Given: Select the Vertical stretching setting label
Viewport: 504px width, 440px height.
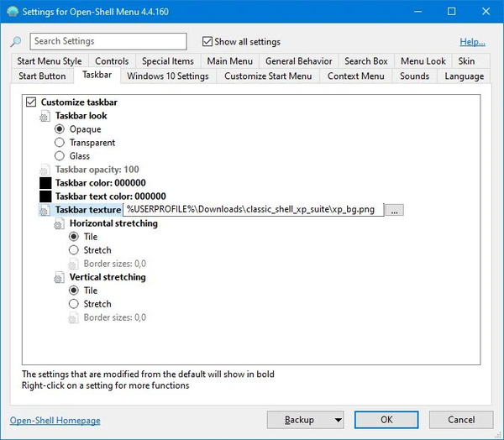Looking at the screenshot, I should point(108,277).
